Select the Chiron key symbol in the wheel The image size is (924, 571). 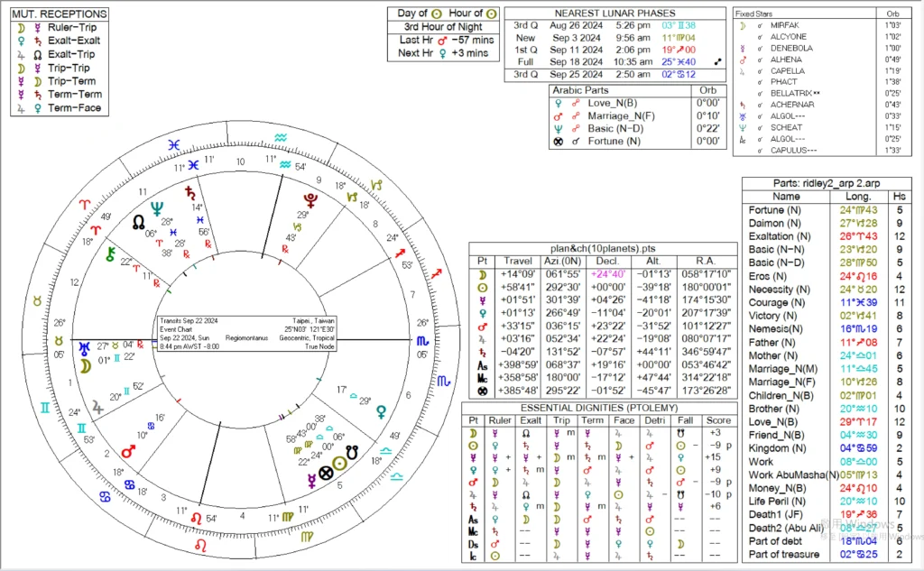[x=112, y=253]
